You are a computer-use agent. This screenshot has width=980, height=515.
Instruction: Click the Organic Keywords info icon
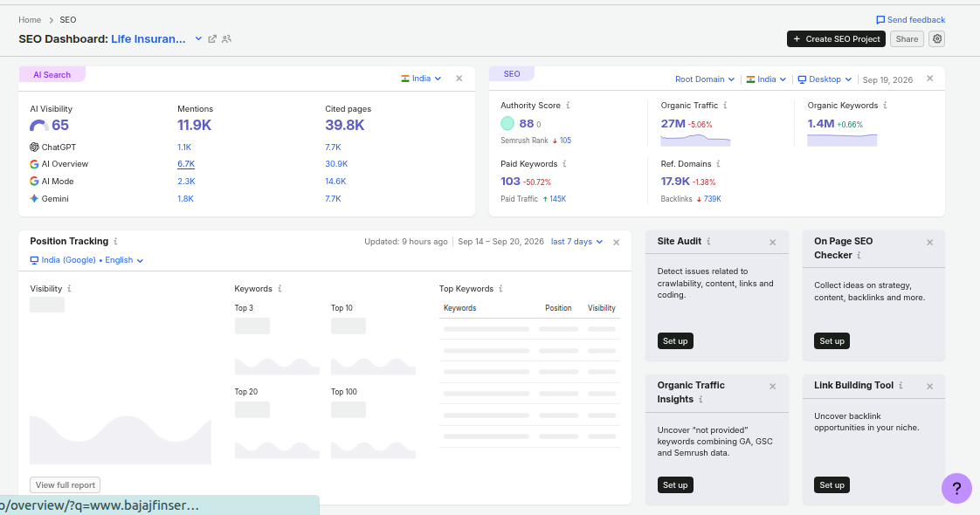point(885,106)
